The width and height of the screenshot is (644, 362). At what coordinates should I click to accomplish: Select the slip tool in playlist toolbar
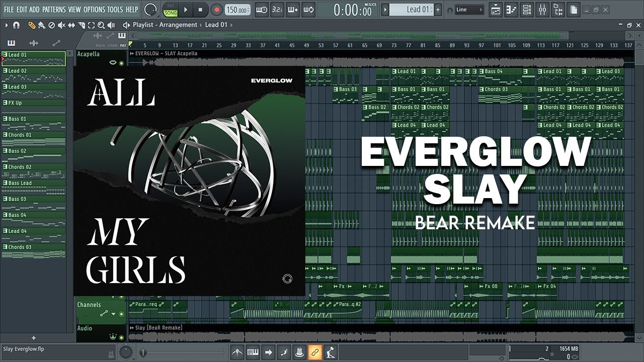tap(71, 25)
